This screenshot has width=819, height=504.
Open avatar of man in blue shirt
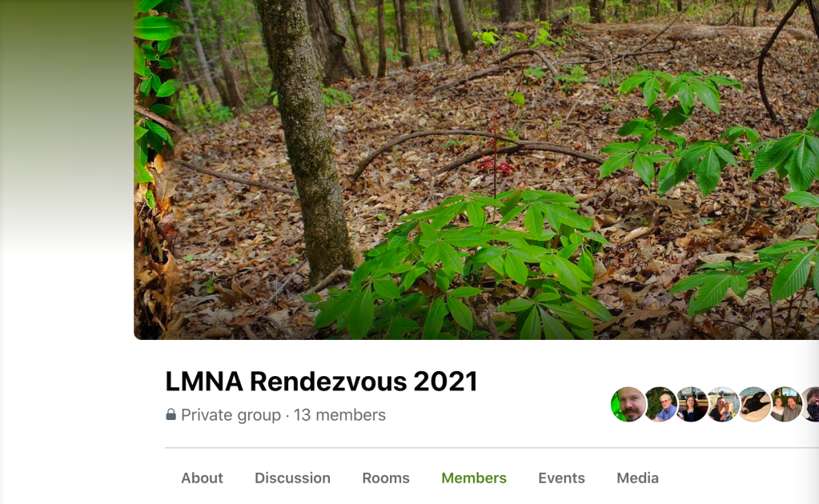(x=660, y=404)
